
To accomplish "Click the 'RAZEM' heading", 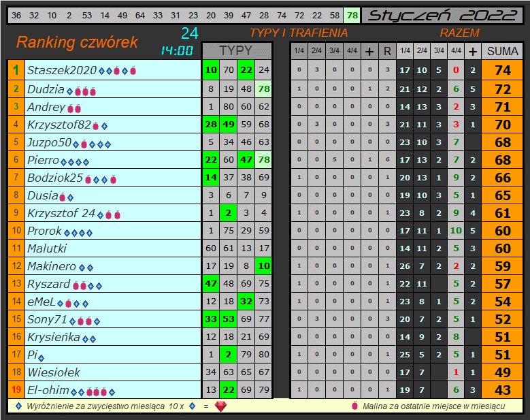I will tap(459, 33).
